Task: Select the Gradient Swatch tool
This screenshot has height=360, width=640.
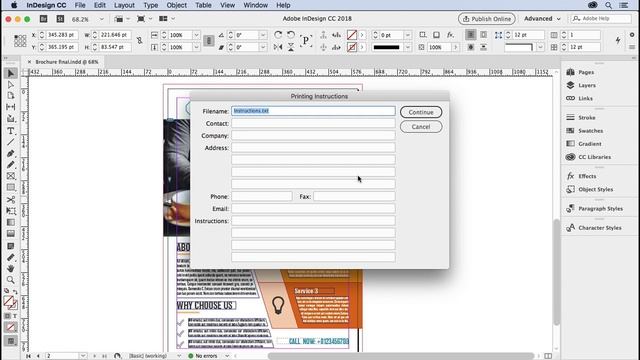Action: tap(11, 222)
